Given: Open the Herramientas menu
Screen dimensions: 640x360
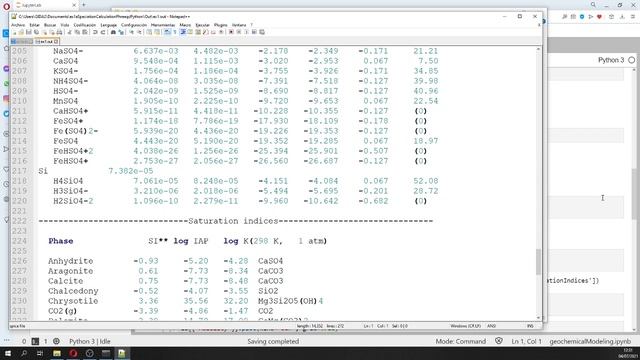Looking at the screenshot, I should [x=163, y=25].
